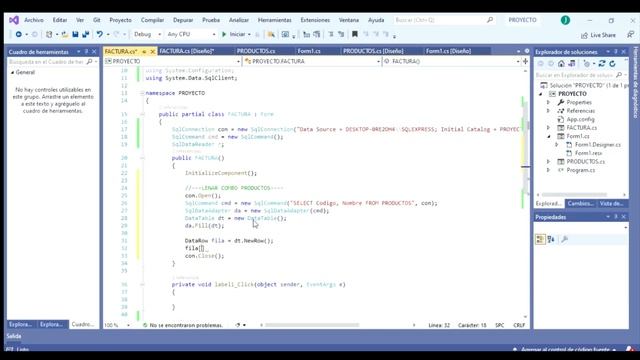Click the feedback icon beside Live Share

[x=630, y=35]
